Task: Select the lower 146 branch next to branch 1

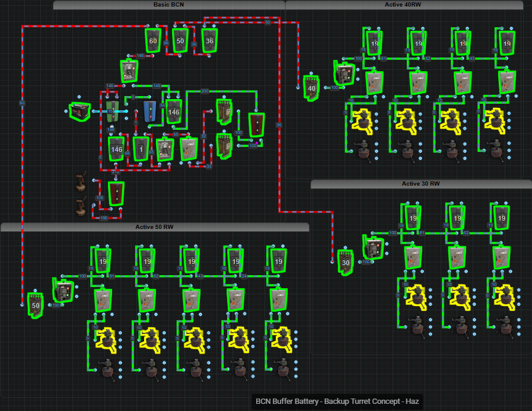Action: [x=116, y=149]
